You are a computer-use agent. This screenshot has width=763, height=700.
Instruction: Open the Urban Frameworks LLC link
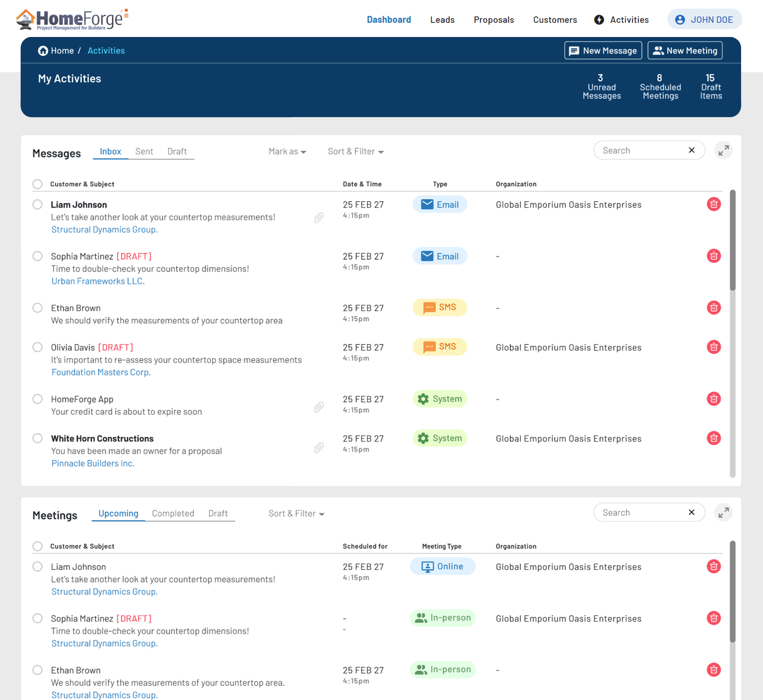[98, 281]
